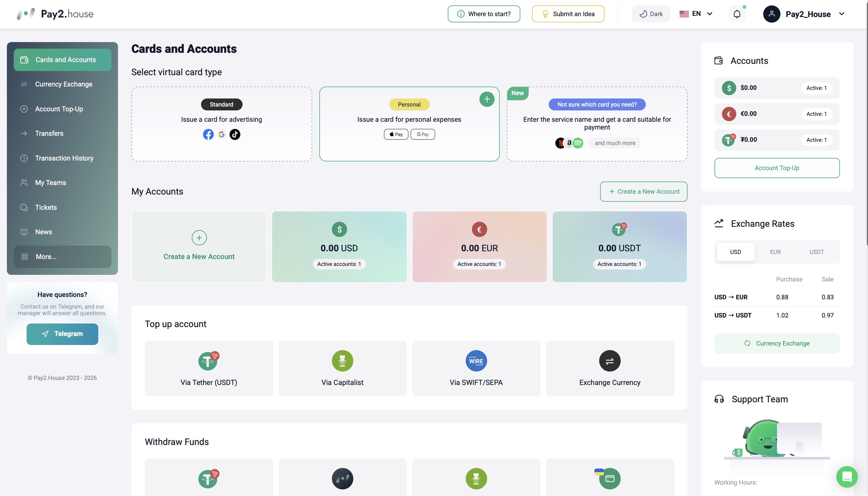Click the Support Team headset icon
Viewport: 868px width, 496px height.
click(x=719, y=399)
